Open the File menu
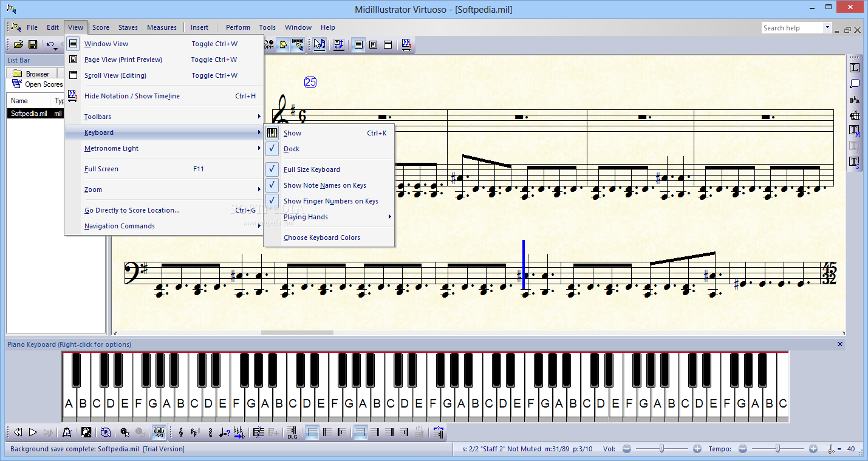The height and width of the screenshot is (461, 868). point(32,27)
